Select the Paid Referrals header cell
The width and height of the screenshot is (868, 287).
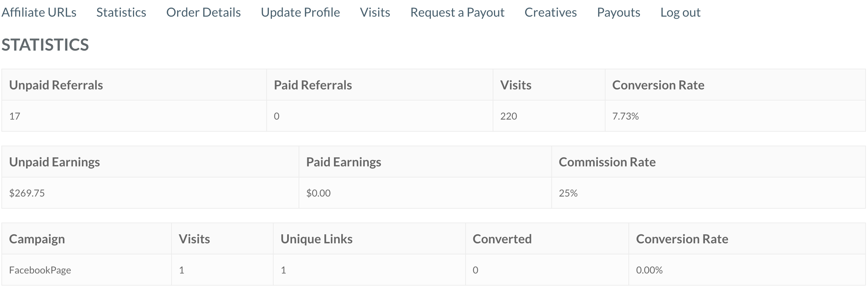click(x=379, y=85)
